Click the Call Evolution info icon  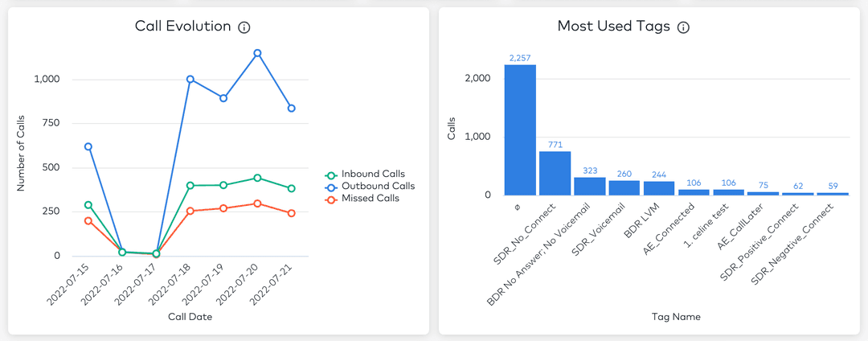click(x=244, y=27)
